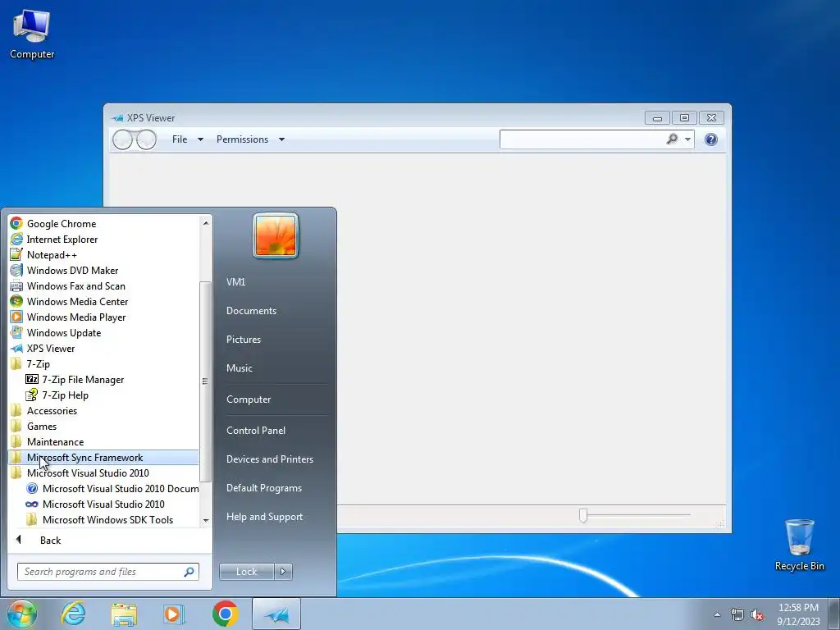Open the VM1 user folder
This screenshot has width=840, height=630.
235,282
